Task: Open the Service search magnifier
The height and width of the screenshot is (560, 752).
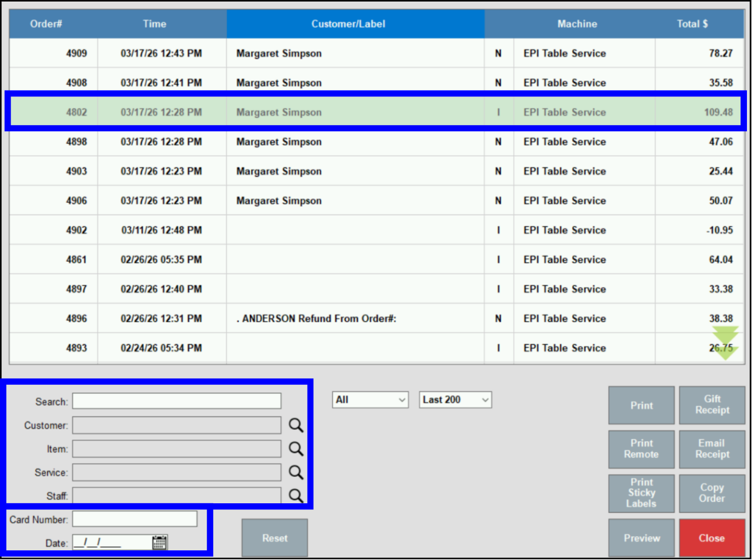Action: pos(296,472)
